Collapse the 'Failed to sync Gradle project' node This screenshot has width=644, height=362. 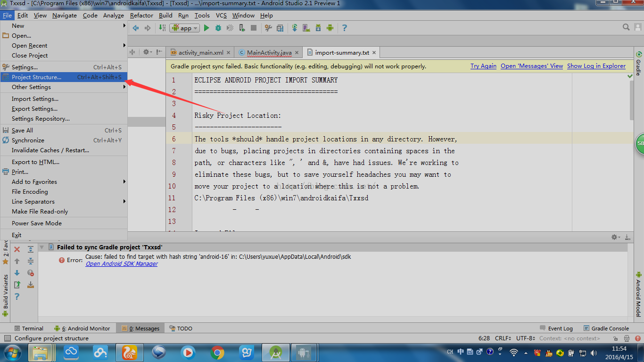click(x=41, y=247)
